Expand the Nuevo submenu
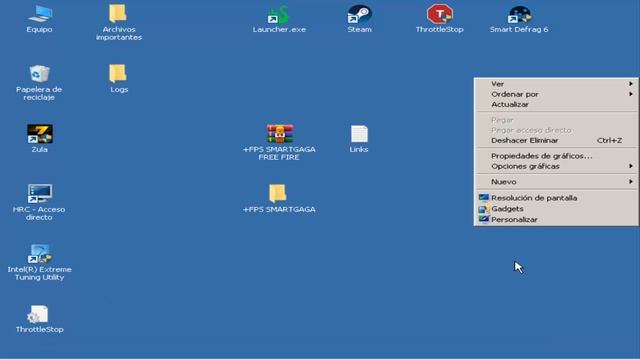Image resolution: width=640 pixels, height=360 pixels. [x=556, y=182]
